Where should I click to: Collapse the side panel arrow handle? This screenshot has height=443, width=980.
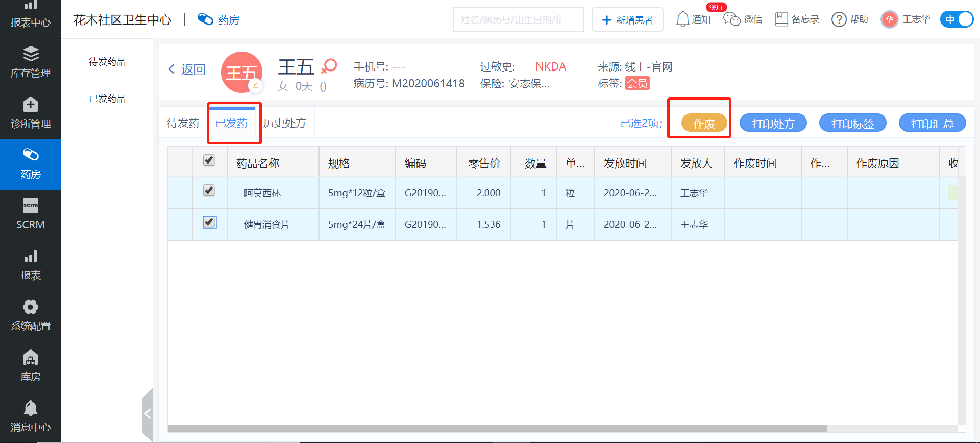[148, 414]
